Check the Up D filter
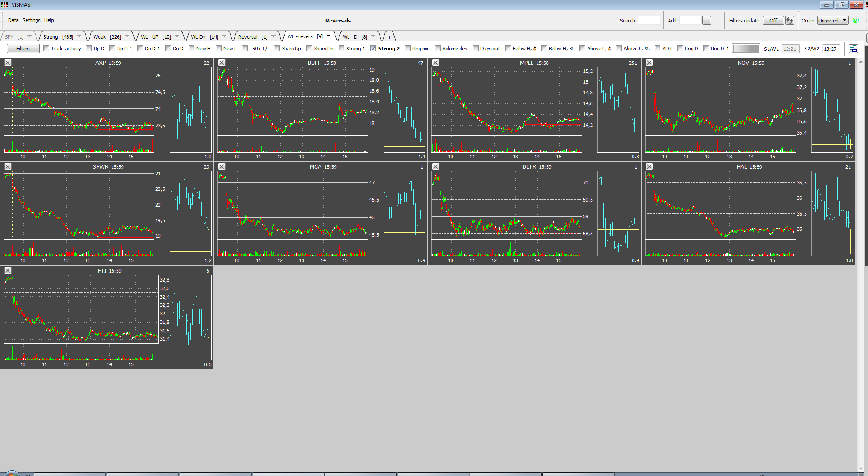 [x=89, y=49]
